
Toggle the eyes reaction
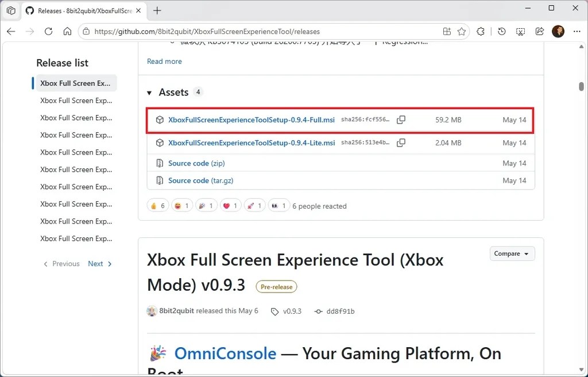click(x=278, y=205)
